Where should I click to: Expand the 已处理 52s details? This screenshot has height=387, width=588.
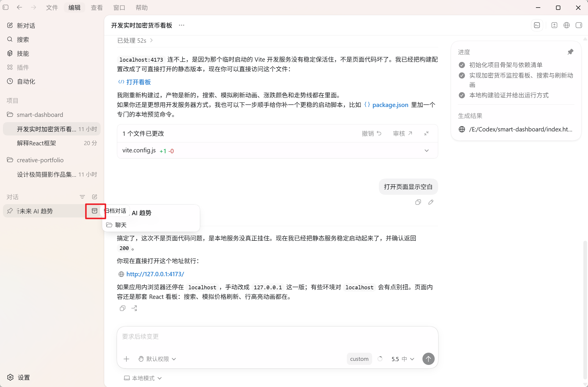[x=135, y=40]
